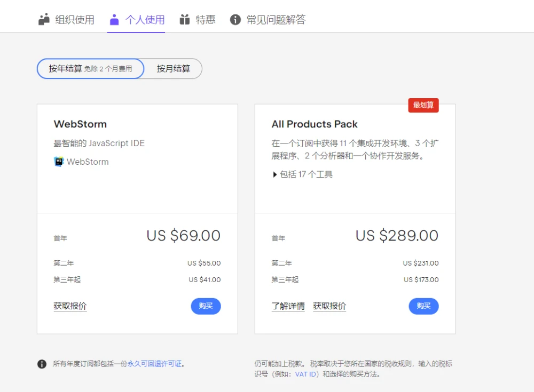This screenshot has height=392, width=534.
Task: Click the 特惠 gift icon
Action: click(185, 19)
